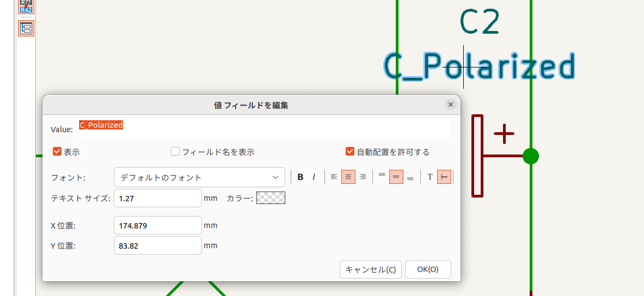Click the rotated T text orientation icon
The image size is (644, 296).
pos(444,177)
